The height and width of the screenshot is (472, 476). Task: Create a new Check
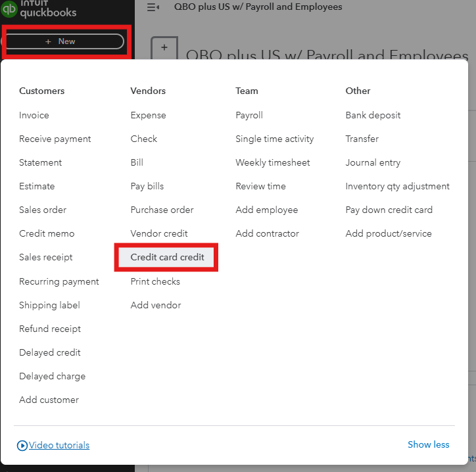[143, 139]
